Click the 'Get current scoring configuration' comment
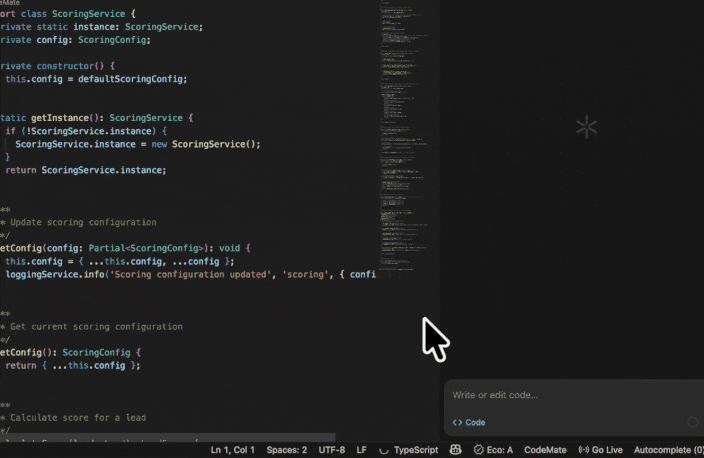 point(96,326)
